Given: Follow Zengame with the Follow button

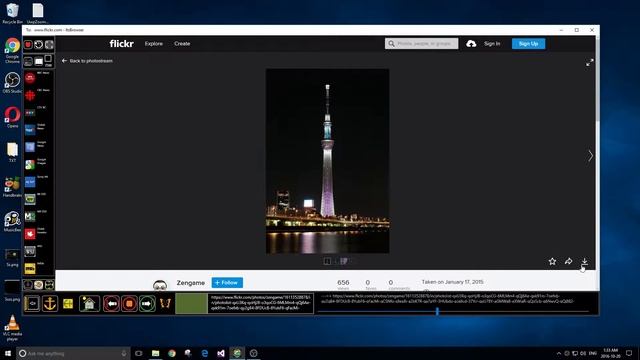Looking at the screenshot, I should pyautogui.click(x=227, y=282).
